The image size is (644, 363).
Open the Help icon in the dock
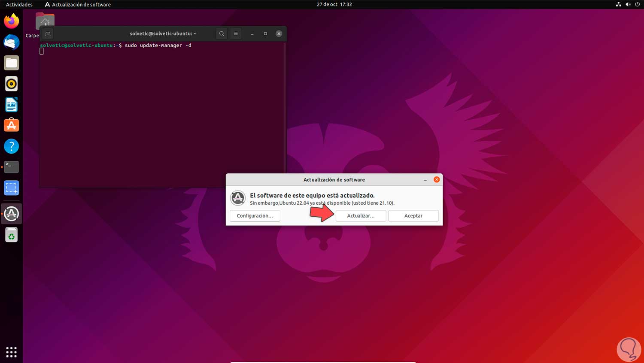12,146
